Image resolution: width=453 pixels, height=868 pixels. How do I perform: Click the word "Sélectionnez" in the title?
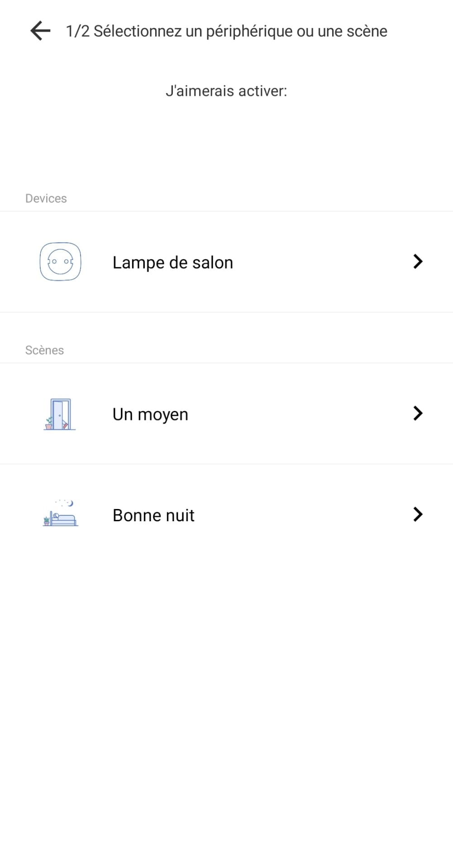pos(138,31)
